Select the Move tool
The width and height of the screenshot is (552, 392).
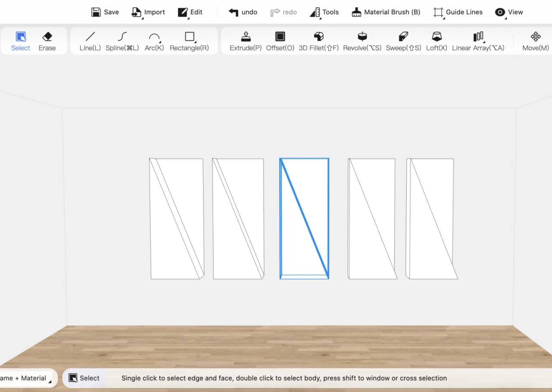[x=535, y=37]
